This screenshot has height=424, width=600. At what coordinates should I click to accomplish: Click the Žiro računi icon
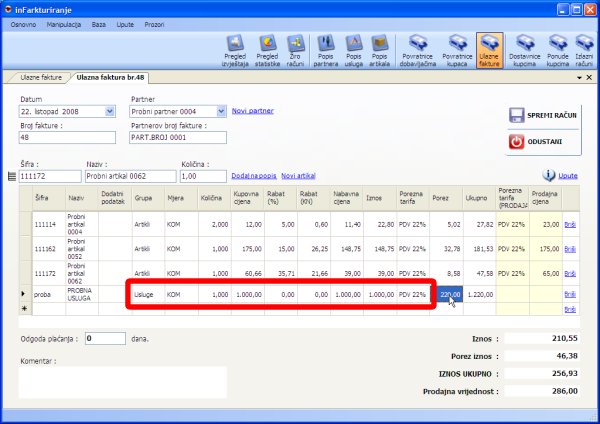(296, 48)
